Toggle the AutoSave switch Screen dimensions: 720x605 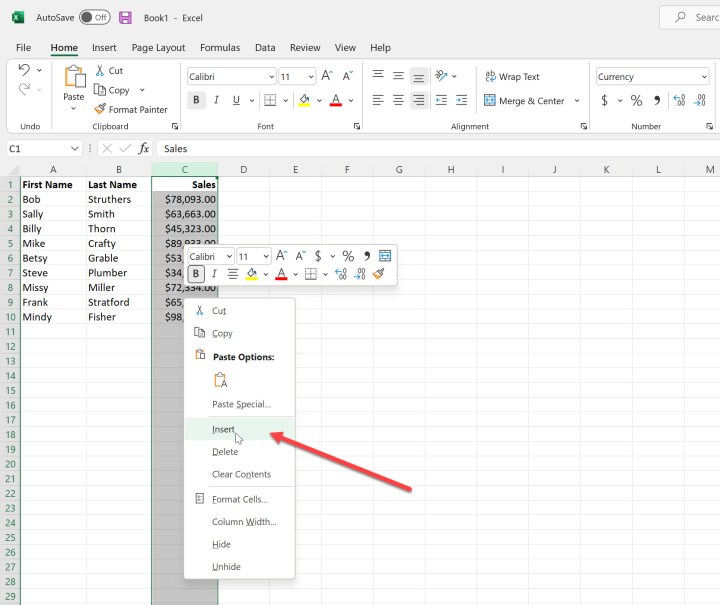point(94,18)
